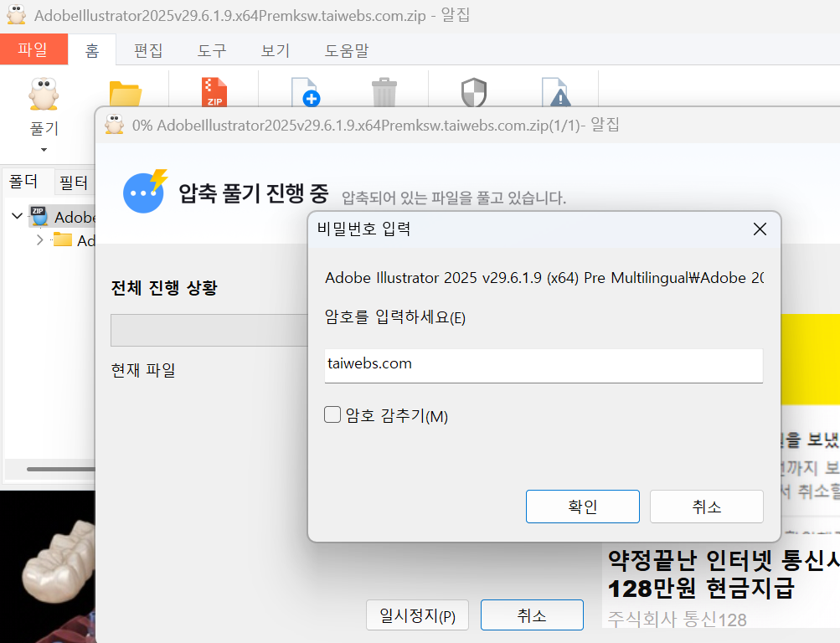Switch to the 도구 tab
840x643 pixels.
tap(212, 50)
